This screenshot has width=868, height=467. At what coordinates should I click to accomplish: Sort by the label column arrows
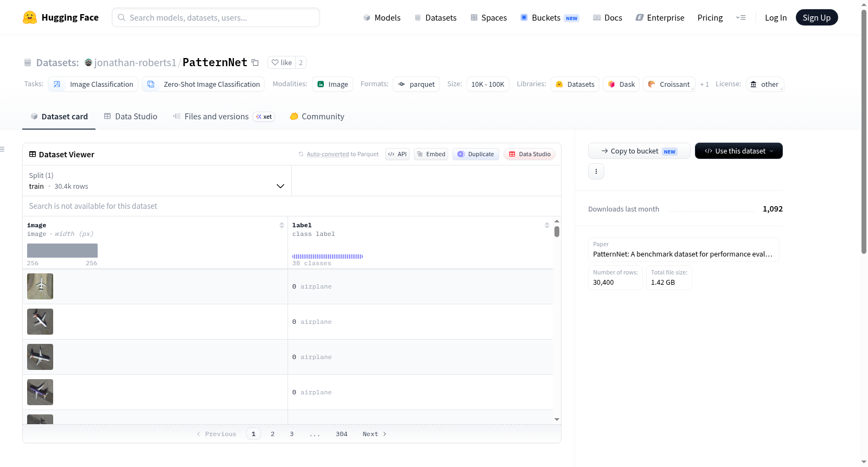pyautogui.click(x=547, y=225)
